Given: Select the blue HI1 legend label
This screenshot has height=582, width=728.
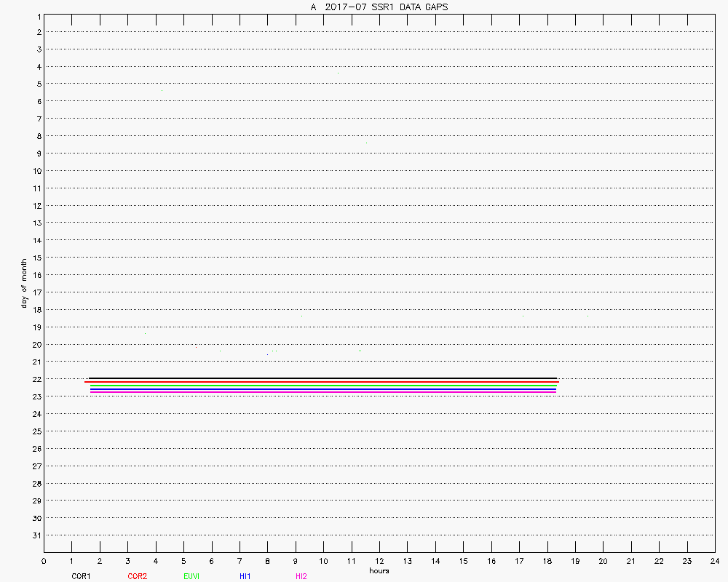Looking at the screenshot, I should (245, 576).
